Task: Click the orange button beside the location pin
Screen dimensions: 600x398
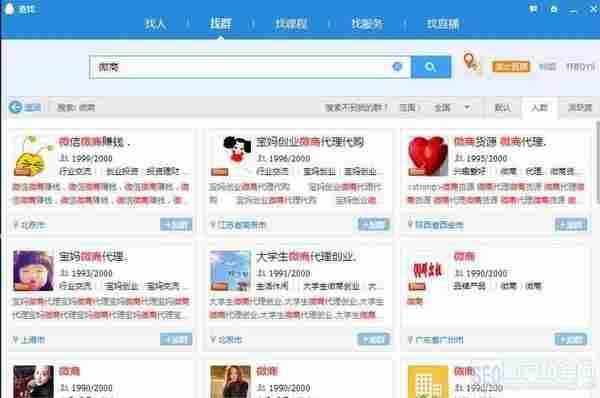Action: click(x=511, y=67)
